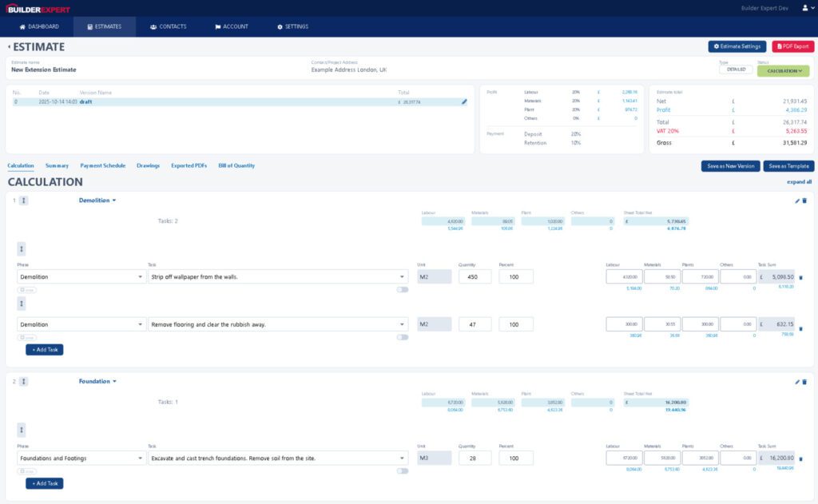Click Save as New Version button
Viewport: 818px width, 504px height.
729,166
